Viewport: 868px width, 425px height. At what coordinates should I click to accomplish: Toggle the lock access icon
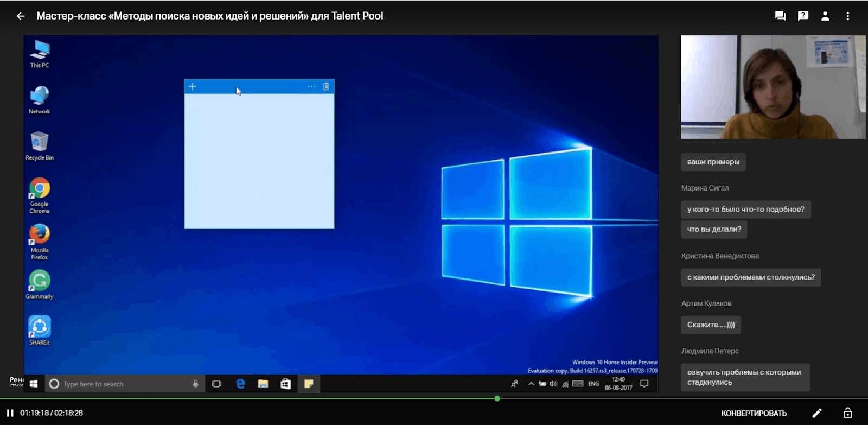(x=847, y=413)
